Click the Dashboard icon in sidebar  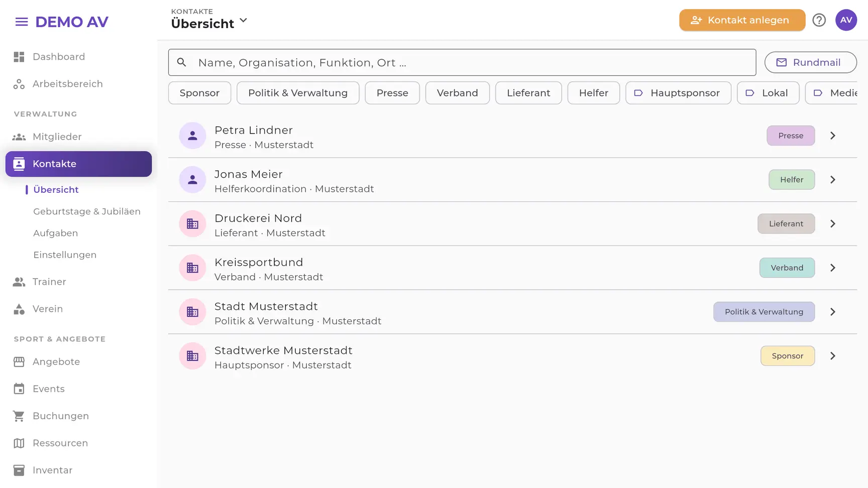[19, 57]
